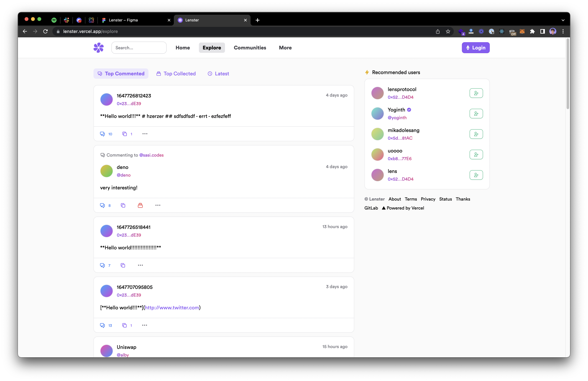
Task: Click the page vertical scrollbar
Action: (x=568, y=74)
